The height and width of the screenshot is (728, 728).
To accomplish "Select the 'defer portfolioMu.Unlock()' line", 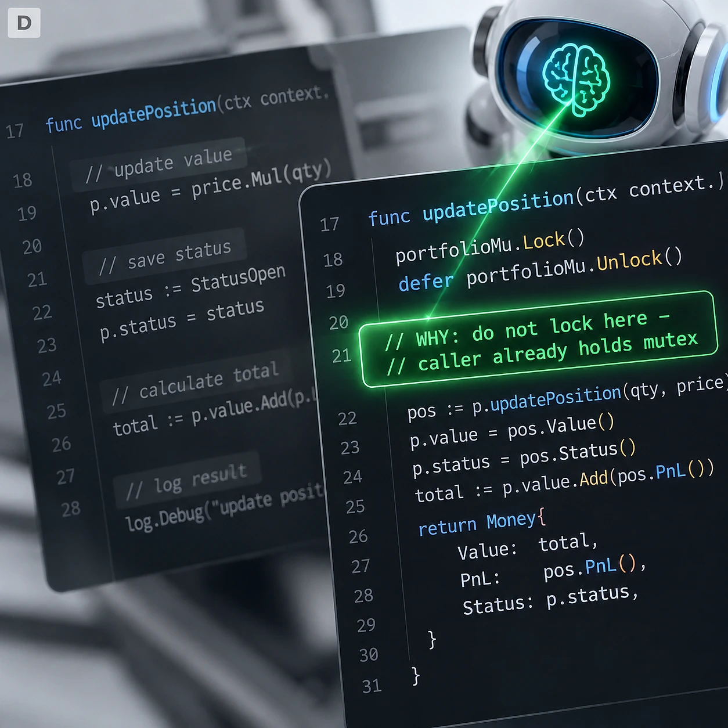I will [x=540, y=269].
